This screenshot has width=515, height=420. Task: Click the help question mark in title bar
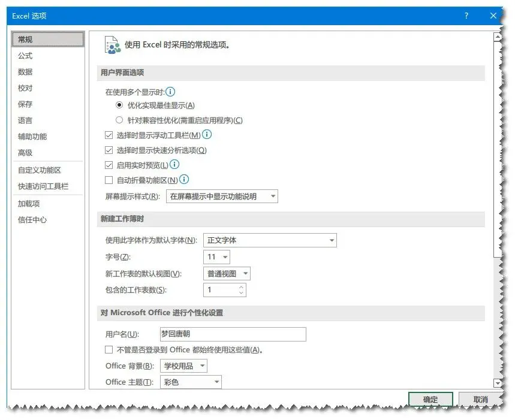point(466,16)
